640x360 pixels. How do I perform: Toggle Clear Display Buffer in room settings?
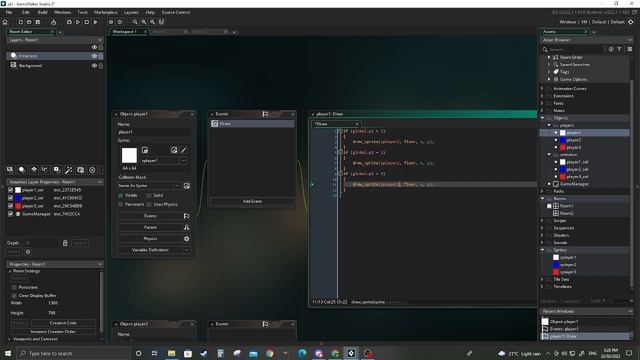(x=14, y=296)
